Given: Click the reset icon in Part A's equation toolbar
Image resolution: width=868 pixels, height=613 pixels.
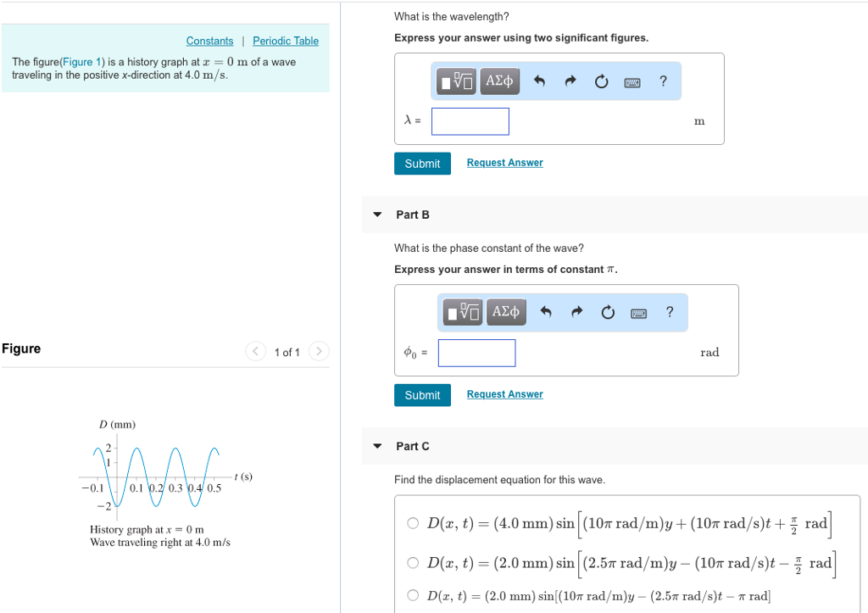Looking at the screenshot, I should [601, 81].
